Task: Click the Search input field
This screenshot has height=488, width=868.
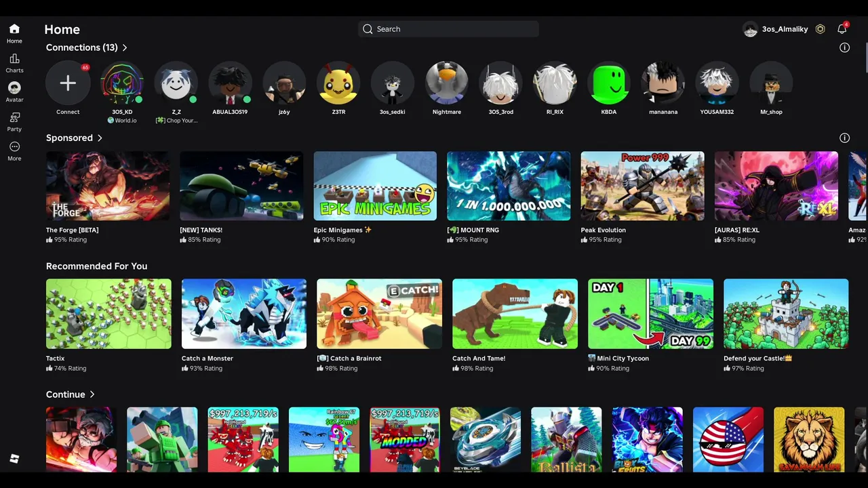Action: click(x=448, y=29)
